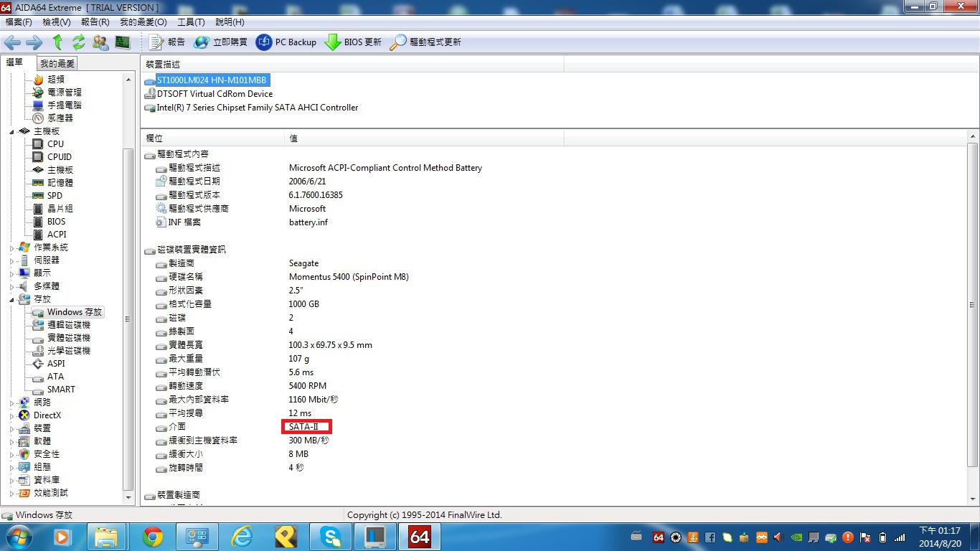Click the 立即購買 buy now button
980x551 pixels.
click(220, 42)
